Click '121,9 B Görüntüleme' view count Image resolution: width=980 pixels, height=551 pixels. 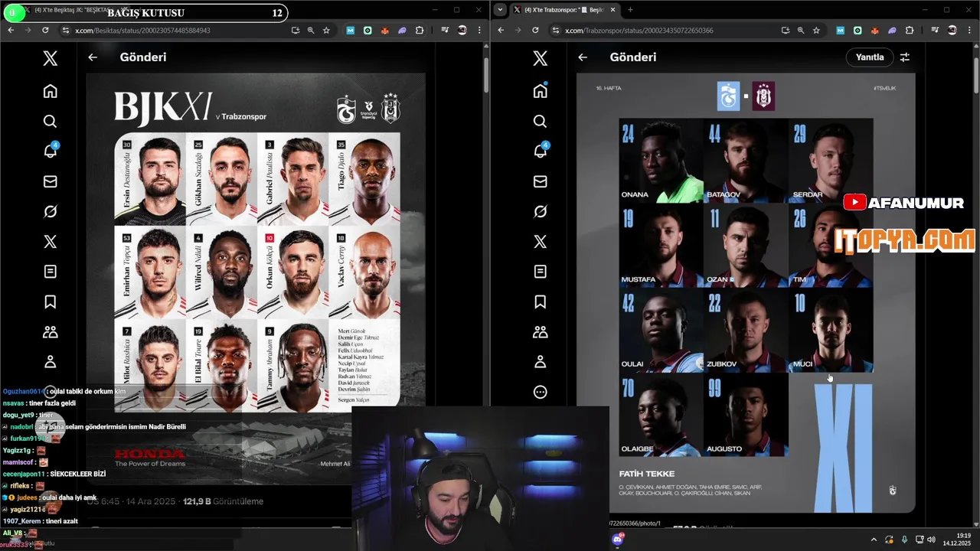tap(223, 501)
